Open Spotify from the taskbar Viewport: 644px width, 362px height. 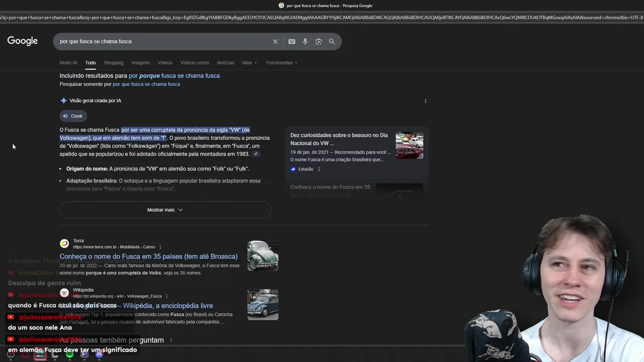coord(69,354)
